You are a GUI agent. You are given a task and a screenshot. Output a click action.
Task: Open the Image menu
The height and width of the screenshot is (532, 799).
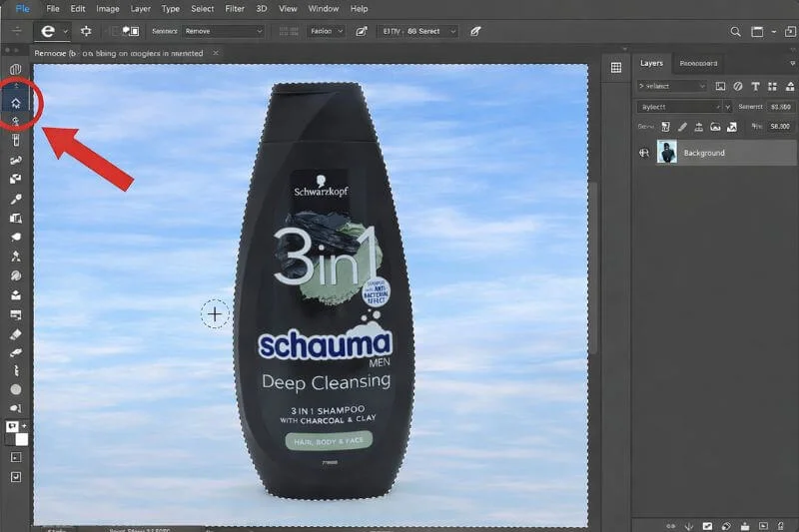(x=108, y=9)
